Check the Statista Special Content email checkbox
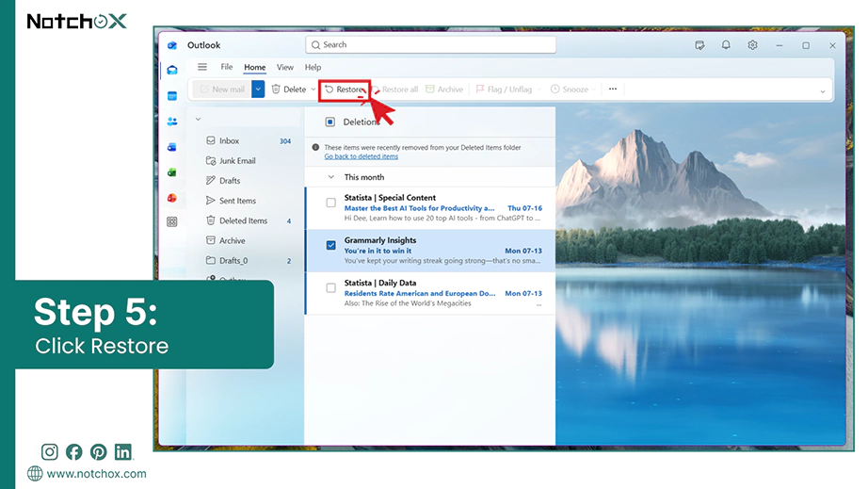 tap(331, 203)
